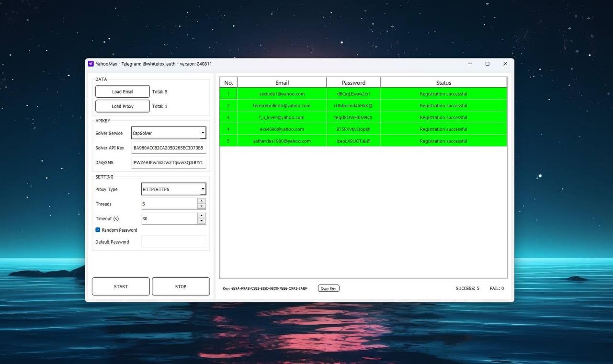
Task: Select email f_u_lover@yahoo.com cell
Action: coord(282,117)
